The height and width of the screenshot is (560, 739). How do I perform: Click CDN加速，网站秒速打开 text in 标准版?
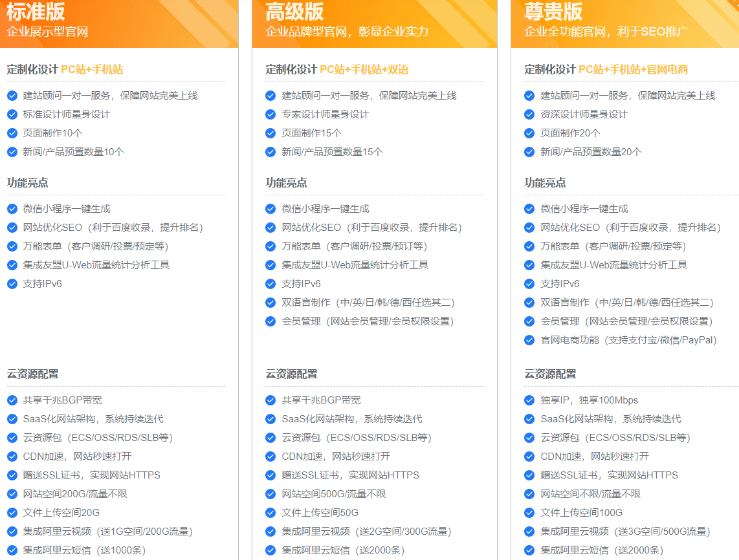tap(77, 457)
